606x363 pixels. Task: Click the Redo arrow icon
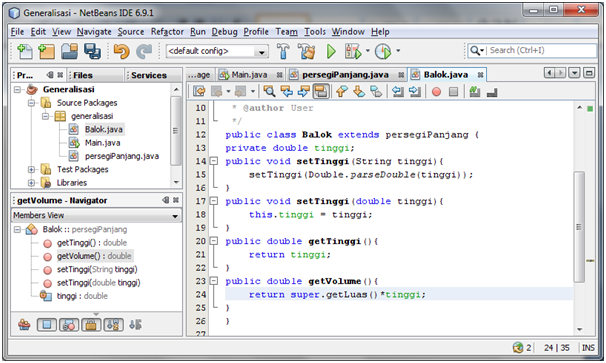click(x=144, y=51)
